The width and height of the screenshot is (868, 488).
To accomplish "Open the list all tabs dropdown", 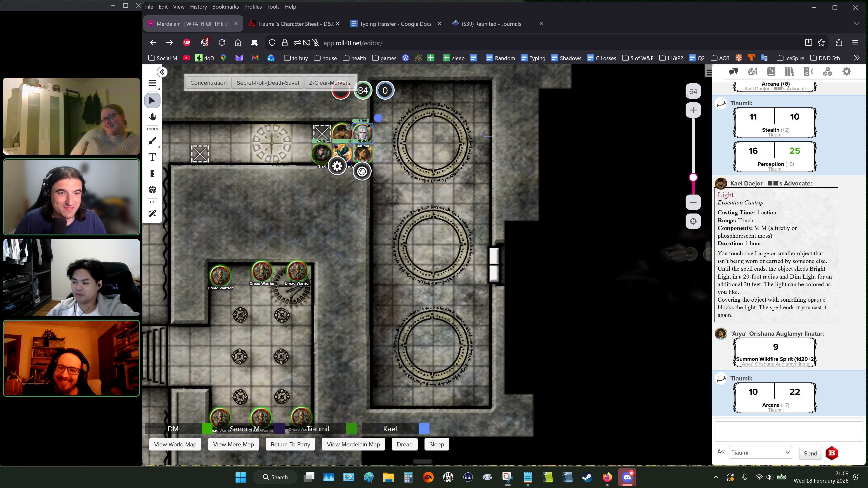I will point(856,23).
